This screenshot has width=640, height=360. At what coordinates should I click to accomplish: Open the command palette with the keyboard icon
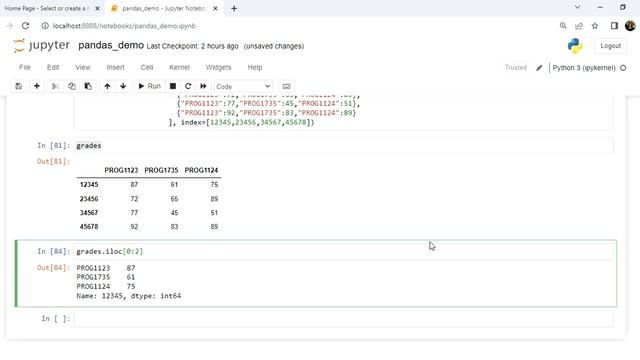pos(287,86)
